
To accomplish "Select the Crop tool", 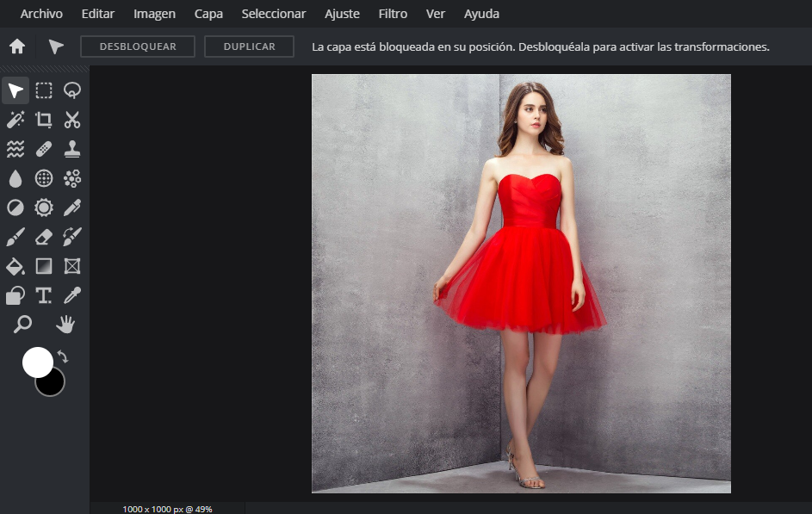I will coord(44,120).
